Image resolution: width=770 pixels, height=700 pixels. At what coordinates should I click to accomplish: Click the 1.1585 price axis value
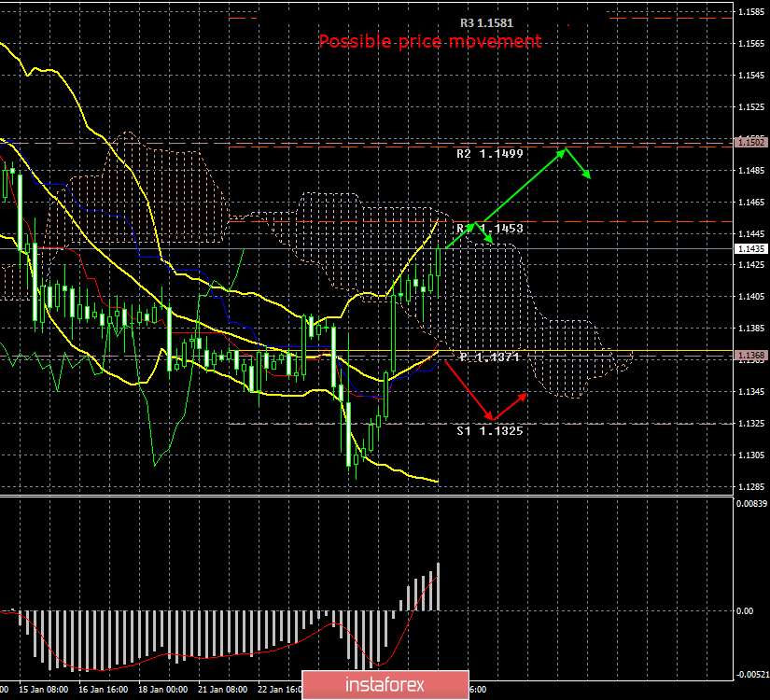coord(751,12)
